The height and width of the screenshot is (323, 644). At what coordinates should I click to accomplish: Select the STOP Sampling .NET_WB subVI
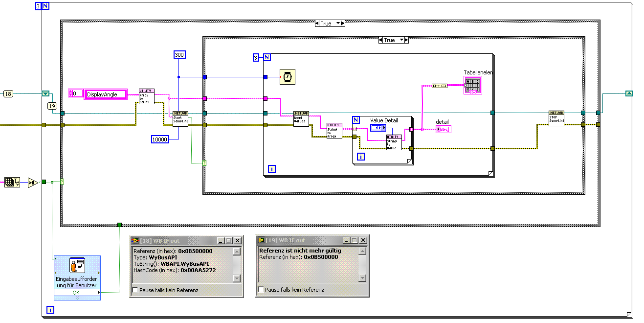[x=556, y=118]
